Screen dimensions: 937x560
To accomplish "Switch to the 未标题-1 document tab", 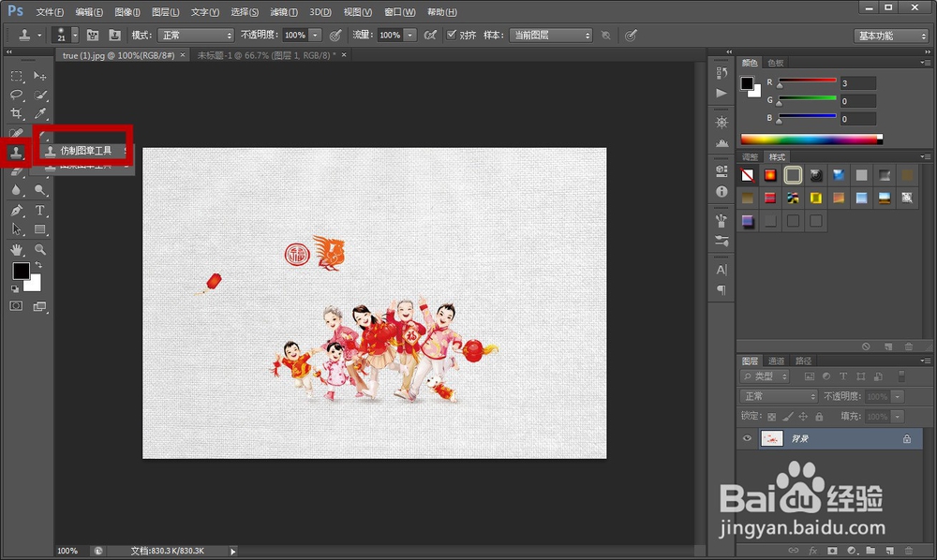I will tap(266, 55).
